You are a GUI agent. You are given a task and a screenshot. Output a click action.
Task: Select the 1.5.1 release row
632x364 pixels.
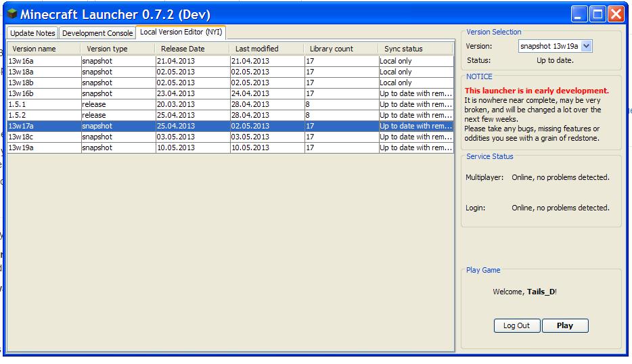coord(44,104)
